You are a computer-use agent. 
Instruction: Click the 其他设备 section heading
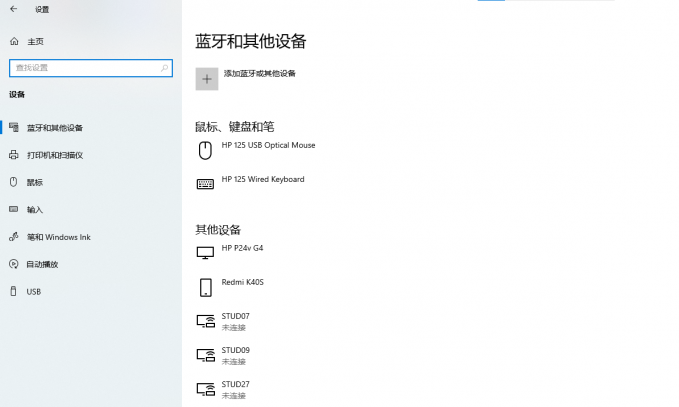point(218,229)
